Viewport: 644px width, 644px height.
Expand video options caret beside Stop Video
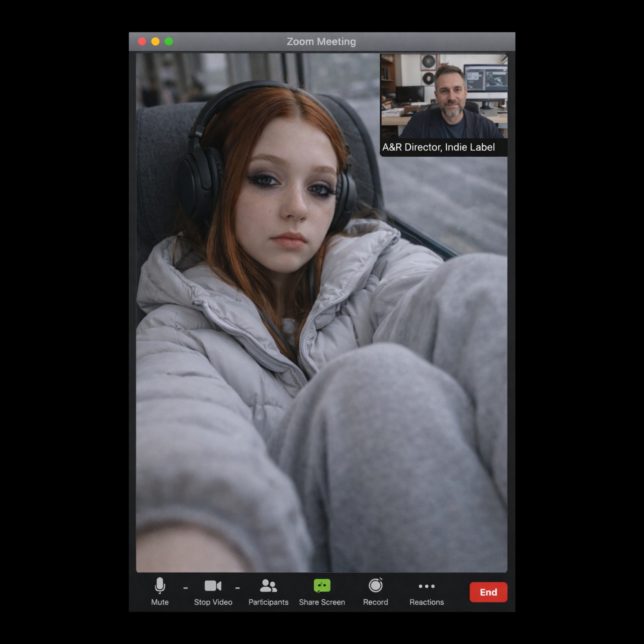(237, 588)
